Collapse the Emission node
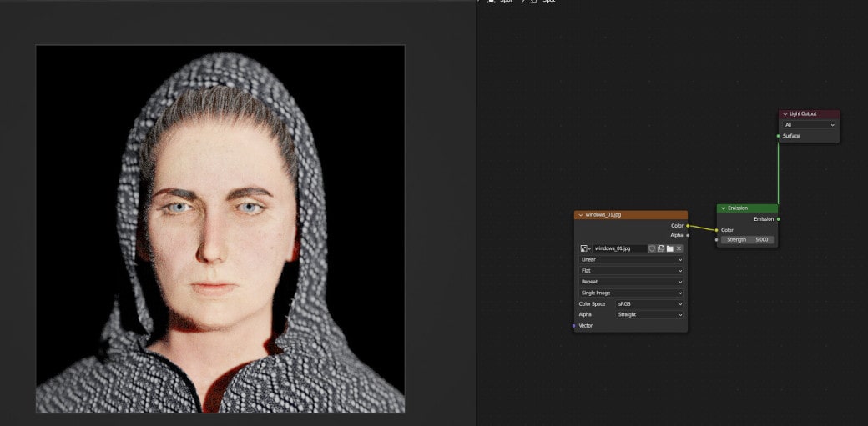Screen dimensions: 868x426 723,208
